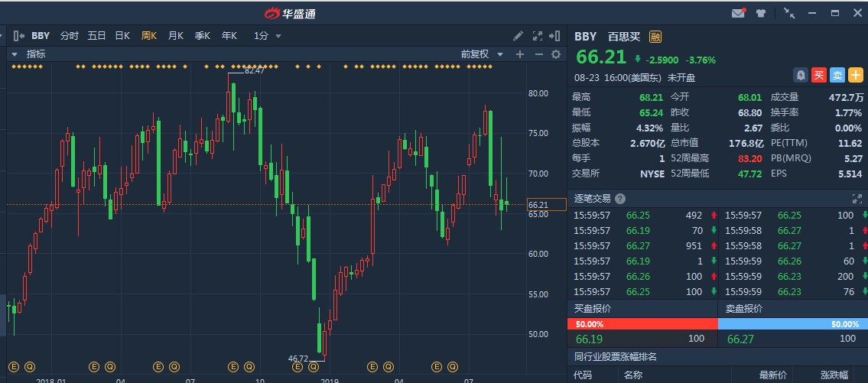This screenshot has height=383, width=868.
Task: Expand chart to fullscreen
Action: (x=537, y=36)
